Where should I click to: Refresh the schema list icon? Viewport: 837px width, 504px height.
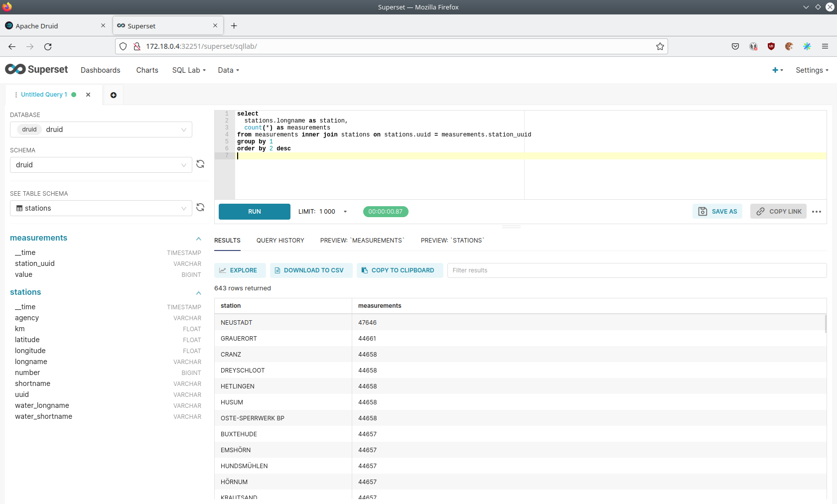pos(200,164)
